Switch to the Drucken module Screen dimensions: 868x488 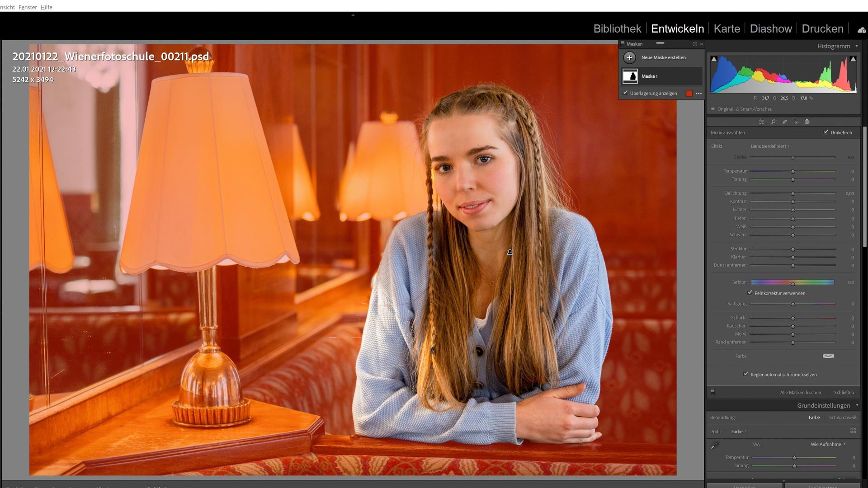pyautogui.click(x=822, y=28)
